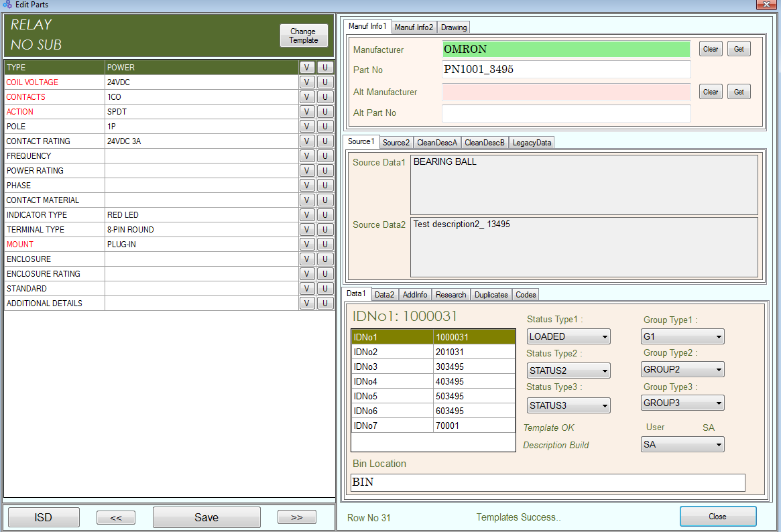Go to next record with >> button
Image resolution: width=781 pixels, height=532 pixels.
click(297, 517)
